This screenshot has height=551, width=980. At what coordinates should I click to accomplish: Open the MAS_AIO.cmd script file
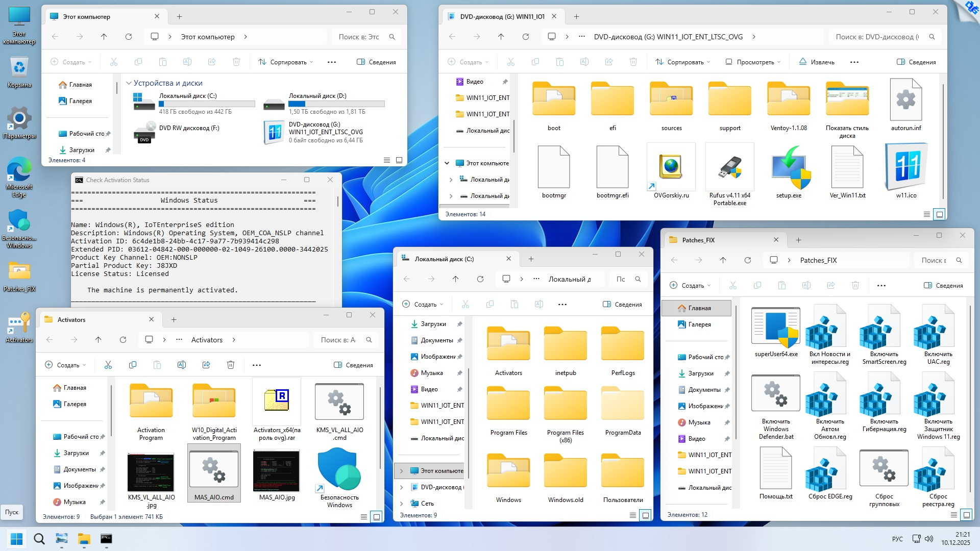pos(214,470)
